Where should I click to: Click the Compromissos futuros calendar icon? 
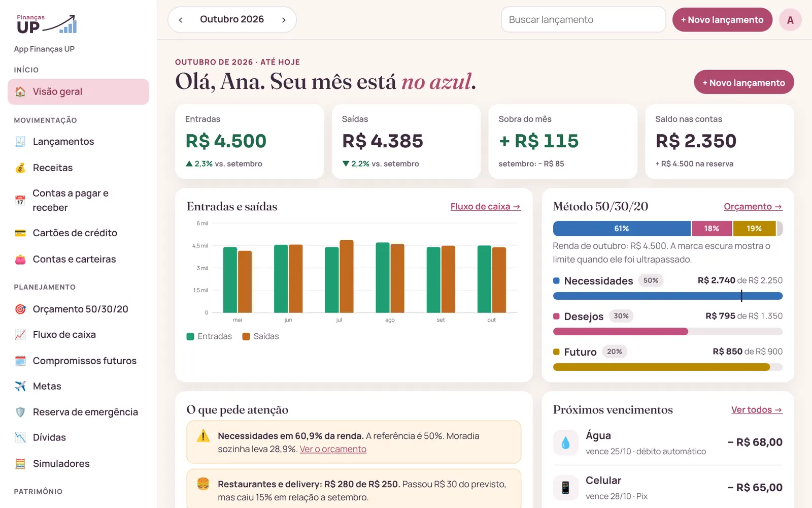point(20,361)
